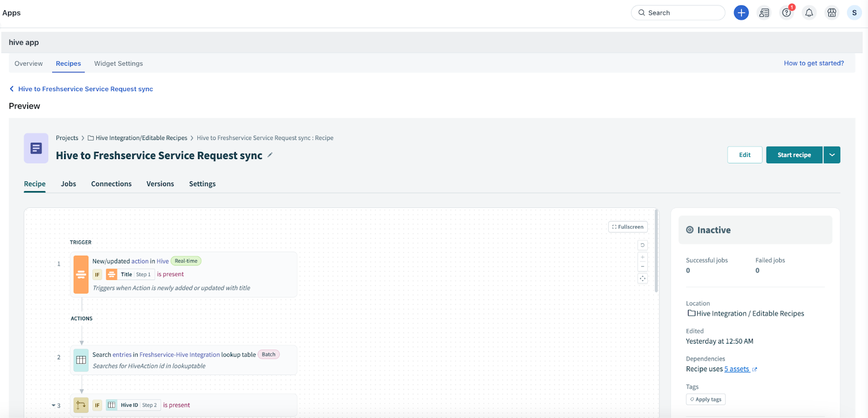Click the fit-to-center canvas icon
This screenshot has width=868, height=418.
coord(642,278)
